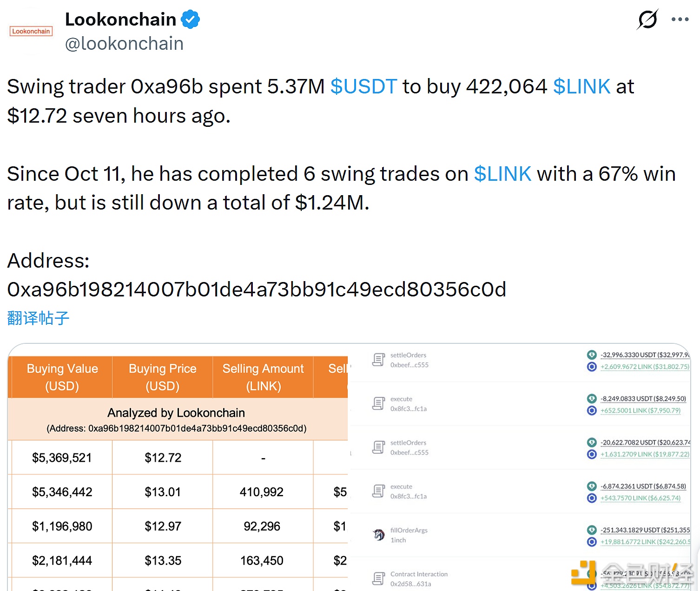This screenshot has width=700, height=591.
Task: Click 翻译帖子 to translate the post
Action: (38, 318)
